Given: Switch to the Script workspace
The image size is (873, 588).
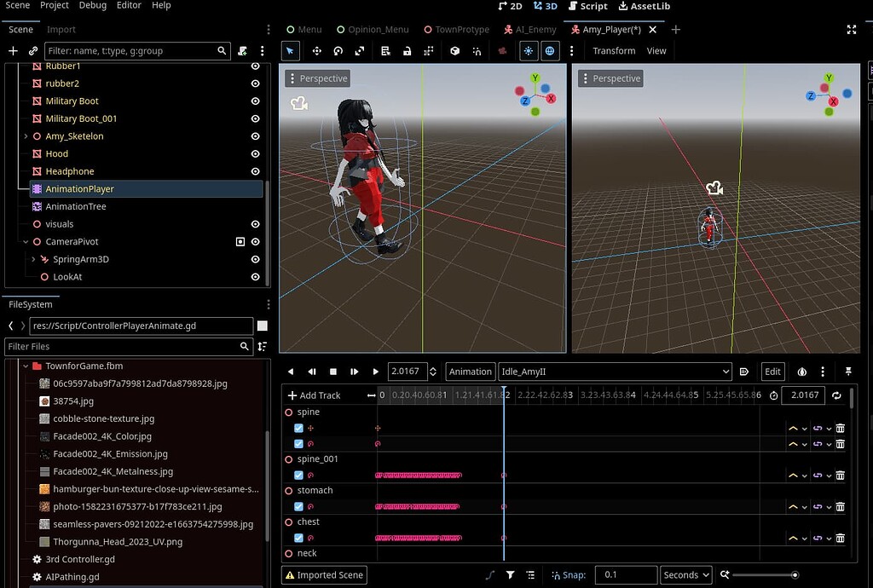Looking at the screenshot, I should (588, 6).
